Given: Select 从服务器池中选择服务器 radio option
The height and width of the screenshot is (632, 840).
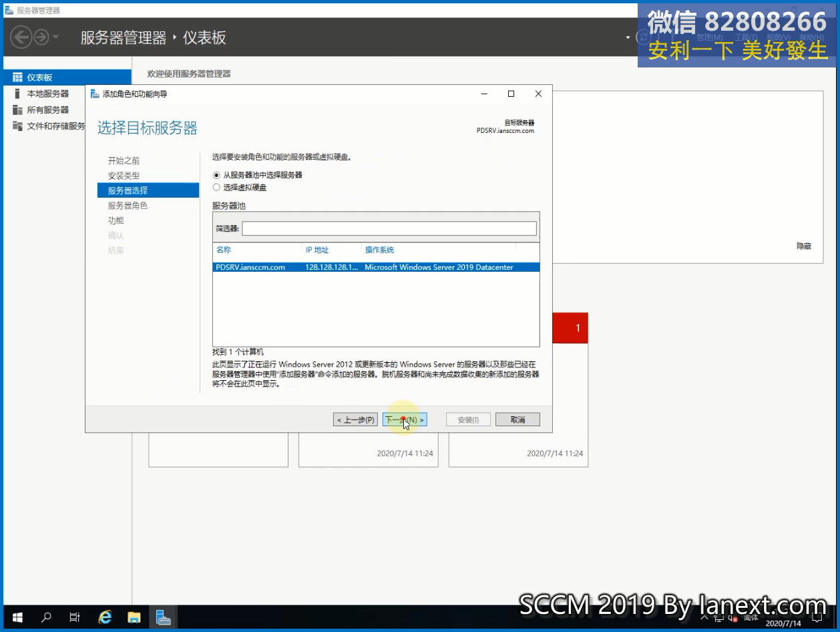Looking at the screenshot, I should [257, 175].
